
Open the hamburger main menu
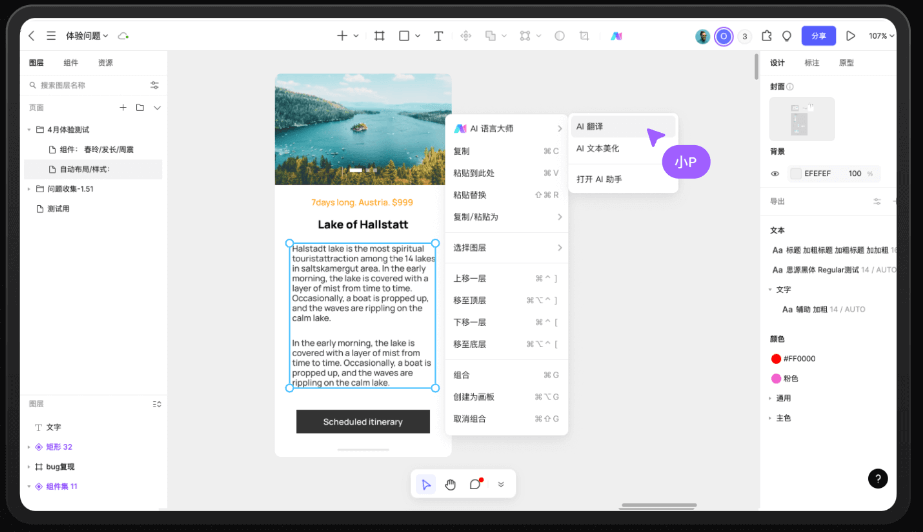[x=51, y=36]
